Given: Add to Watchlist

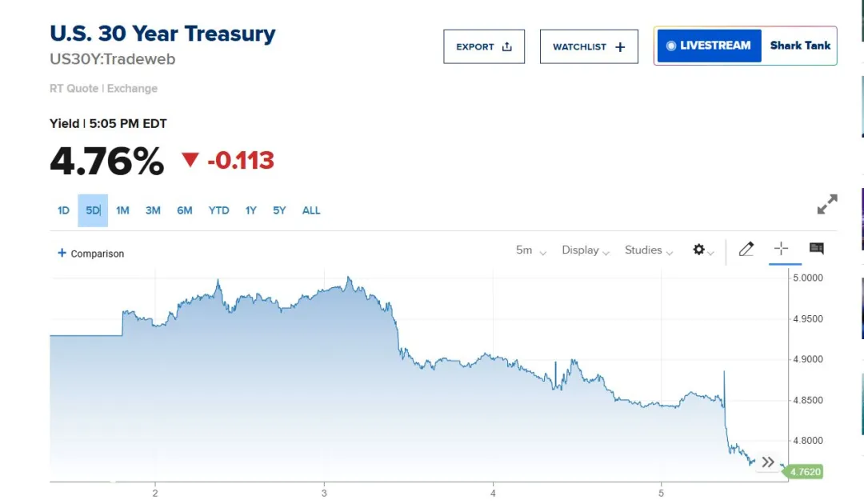Looking at the screenshot, I should 589,46.
